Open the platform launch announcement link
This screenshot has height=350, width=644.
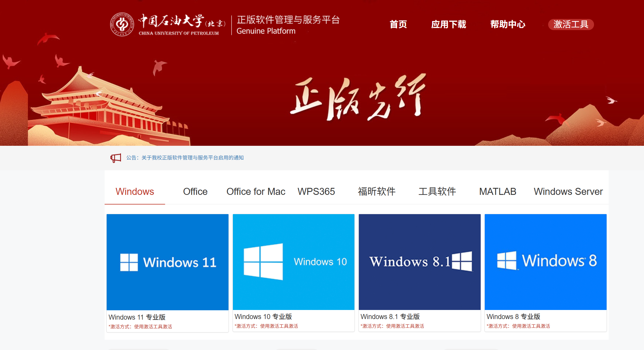(x=192, y=158)
